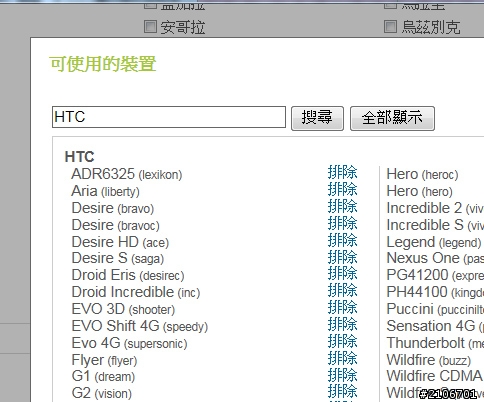Select the Nexus One device text
This screenshot has width=484, height=402.
[435, 258]
